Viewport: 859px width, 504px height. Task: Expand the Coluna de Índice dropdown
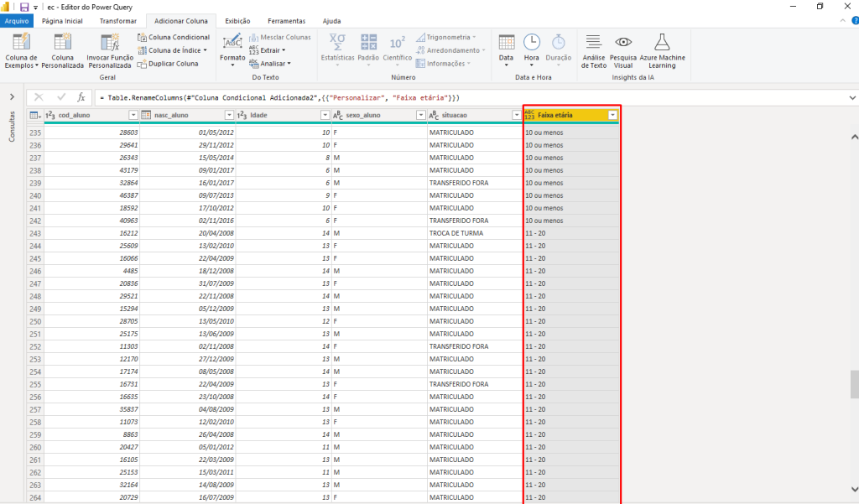pyautogui.click(x=204, y=50)
